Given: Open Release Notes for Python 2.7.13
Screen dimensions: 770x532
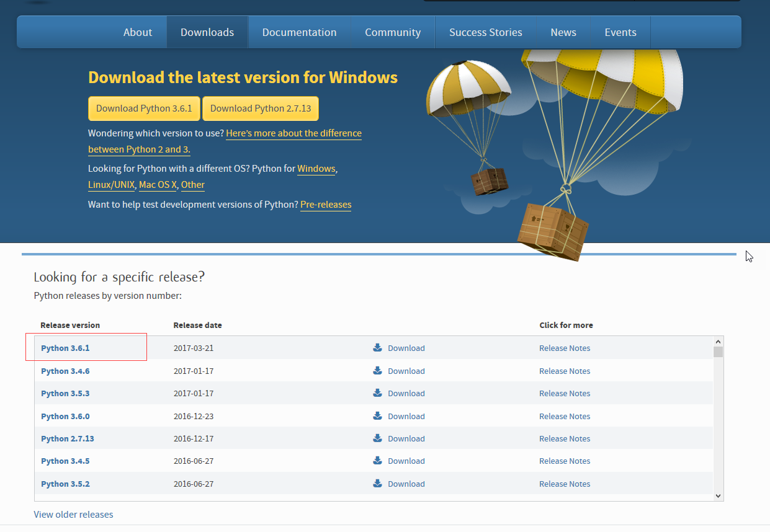Looking at the screenshot, I should [x=565, y=438].
